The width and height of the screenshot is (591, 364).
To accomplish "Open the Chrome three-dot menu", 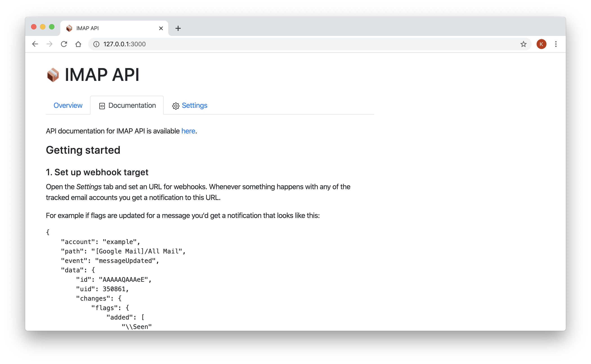I will [x=556, y=44].
